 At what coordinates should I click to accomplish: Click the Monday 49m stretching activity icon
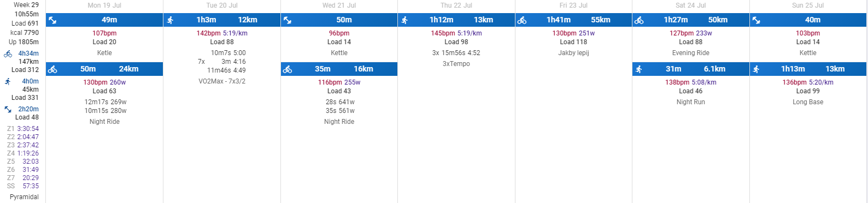(x=52, y=20)
